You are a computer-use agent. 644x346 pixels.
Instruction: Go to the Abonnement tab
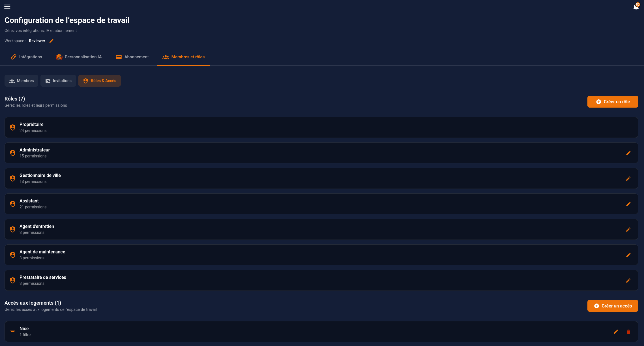click(132, 57)
